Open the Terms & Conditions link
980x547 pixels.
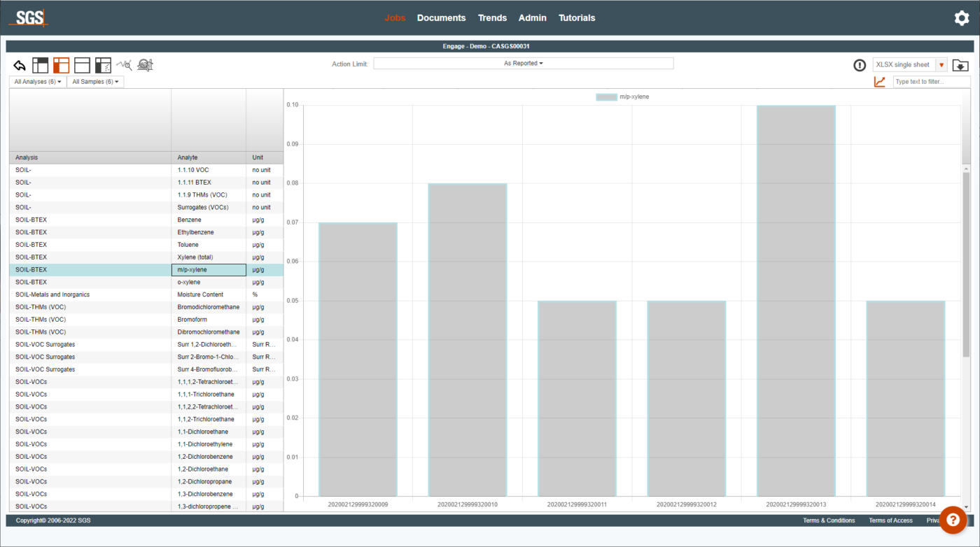[x=829, y=520]
